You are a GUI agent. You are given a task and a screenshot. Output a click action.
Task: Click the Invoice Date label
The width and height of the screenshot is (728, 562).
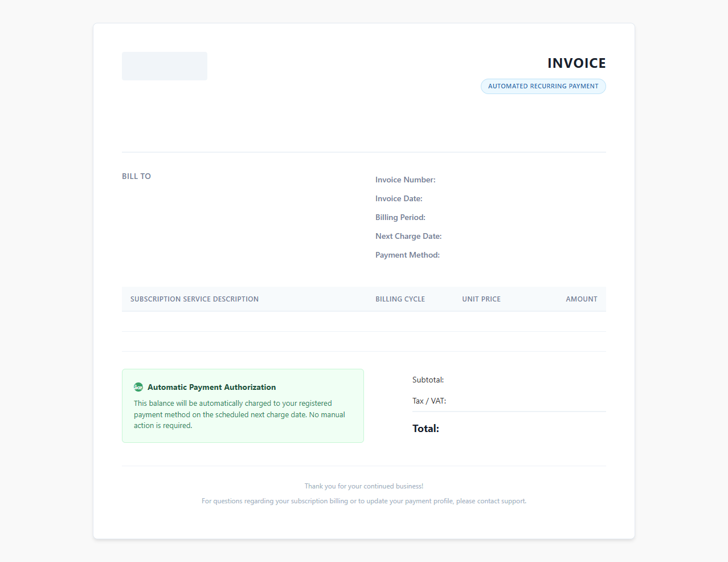[x=399, y=198]
